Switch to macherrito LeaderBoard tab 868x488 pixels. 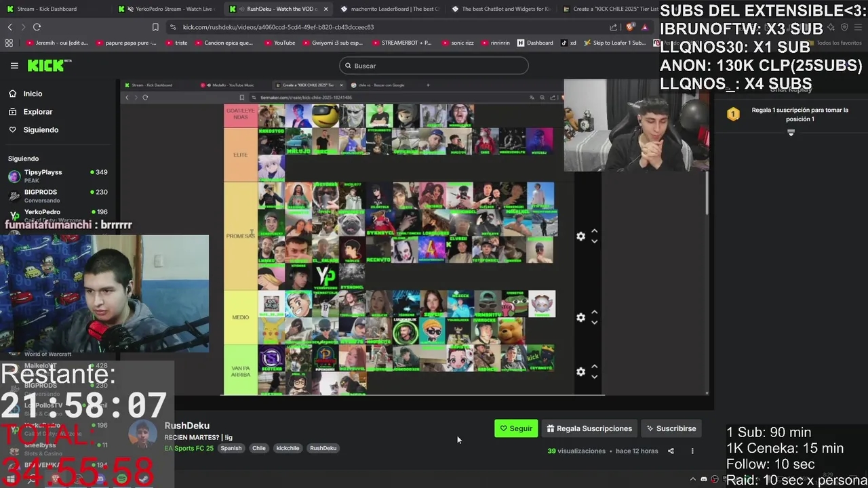391,9
